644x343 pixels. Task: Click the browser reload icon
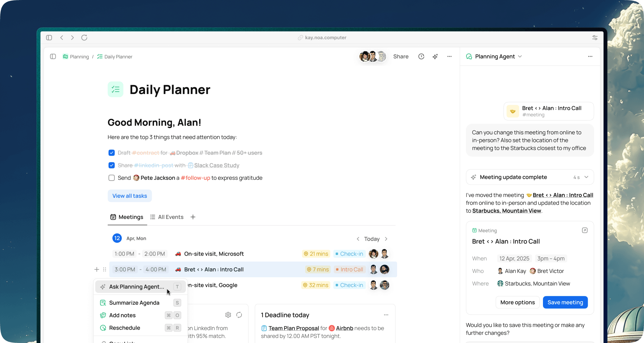pyautogui.click(x=84, y=38)
